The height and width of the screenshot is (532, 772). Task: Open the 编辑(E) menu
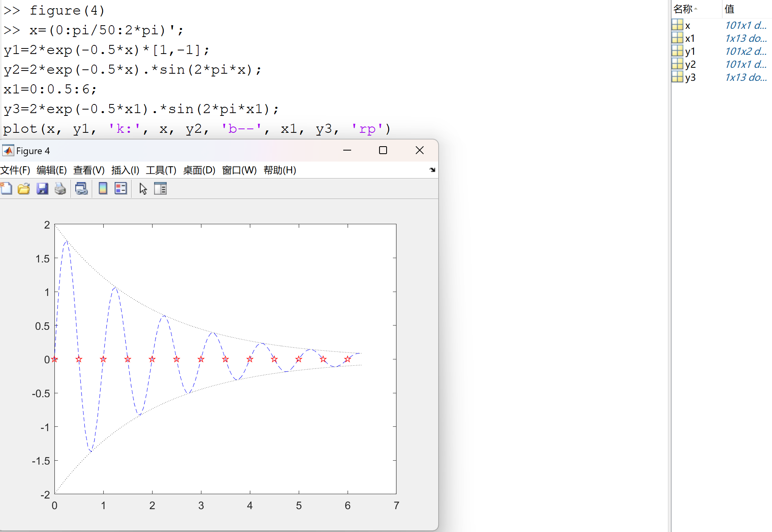(x=52, y=170)
